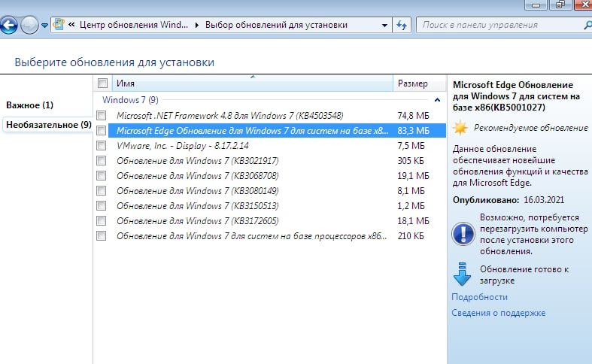Click the 7,5 МБ size cell
Screen dimensions: 592x364
(411, 146)
